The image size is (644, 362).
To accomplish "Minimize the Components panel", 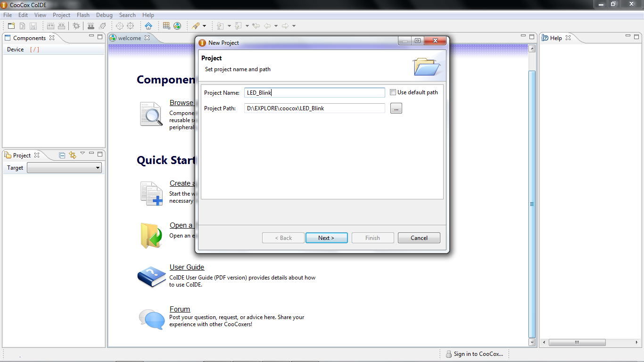I will point(91,36).
